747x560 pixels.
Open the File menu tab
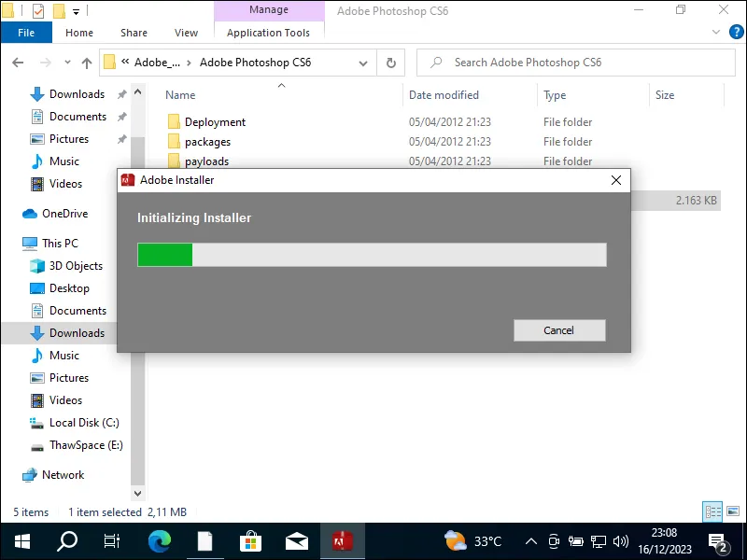26,33
